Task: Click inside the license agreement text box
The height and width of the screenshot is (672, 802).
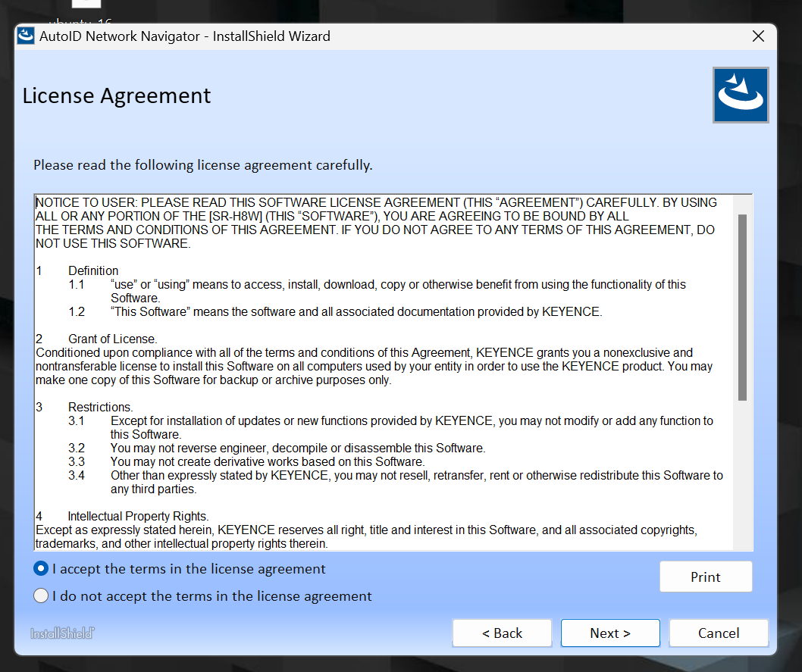Action: click(x=393, y=373)
